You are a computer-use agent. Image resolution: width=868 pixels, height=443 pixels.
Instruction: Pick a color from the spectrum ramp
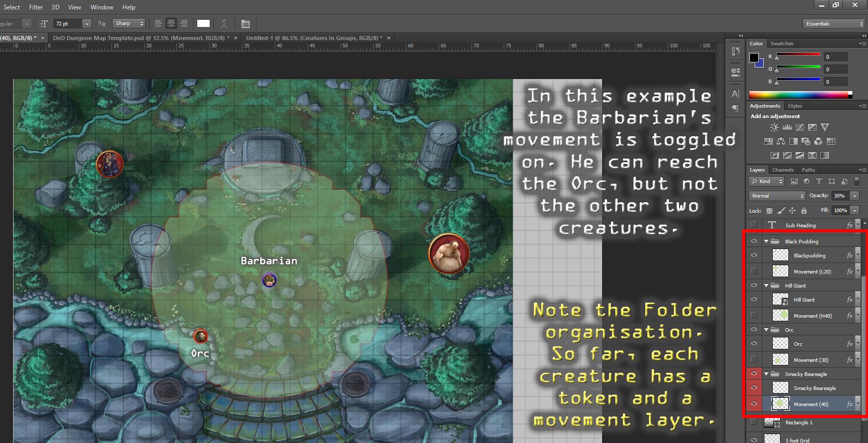click(798, 95)
